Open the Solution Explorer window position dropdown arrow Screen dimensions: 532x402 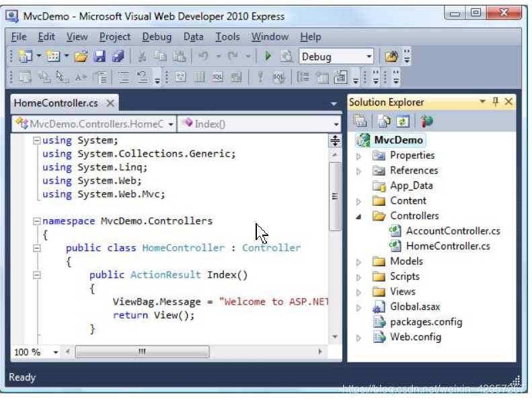482,102
